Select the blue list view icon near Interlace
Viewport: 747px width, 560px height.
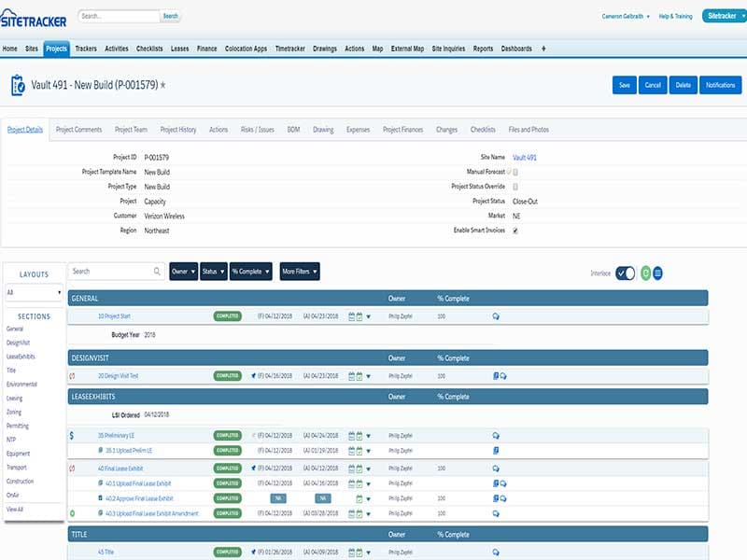click(x=657, y=272)
